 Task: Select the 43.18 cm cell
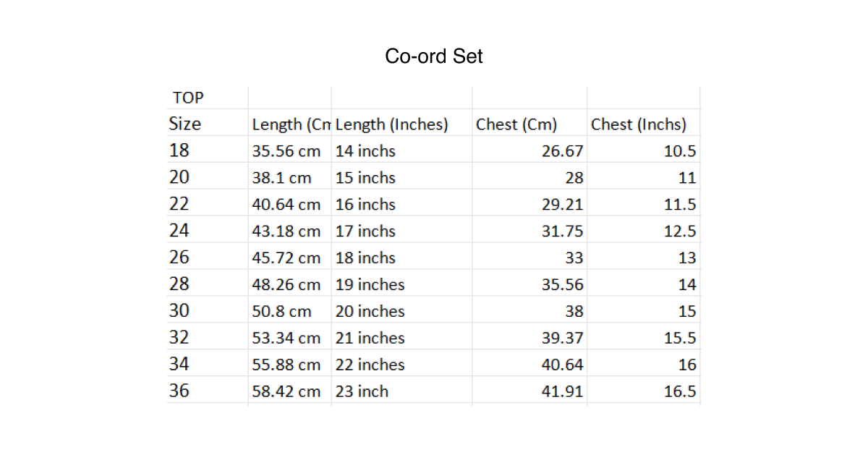pyautogui.click(x=286, y=231)
